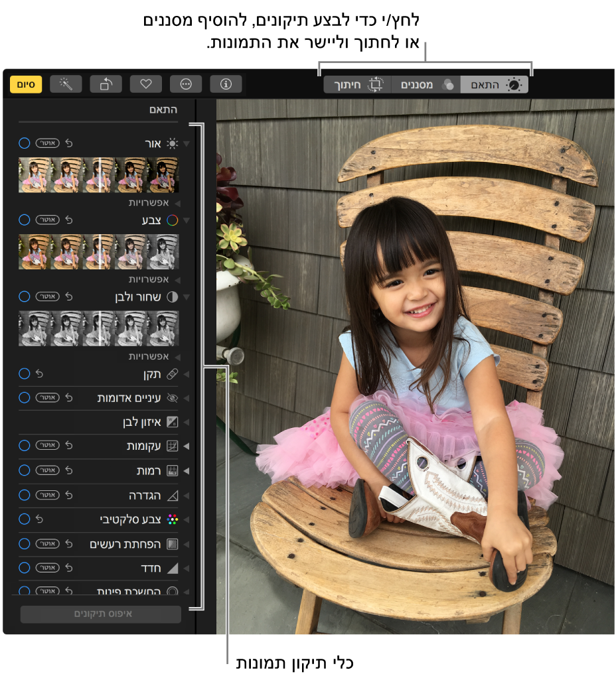This screenshot has height=682, width=616.
Task: Click the Selective Color (צבע סלקטיבי) dots icon
Action: 172,519
